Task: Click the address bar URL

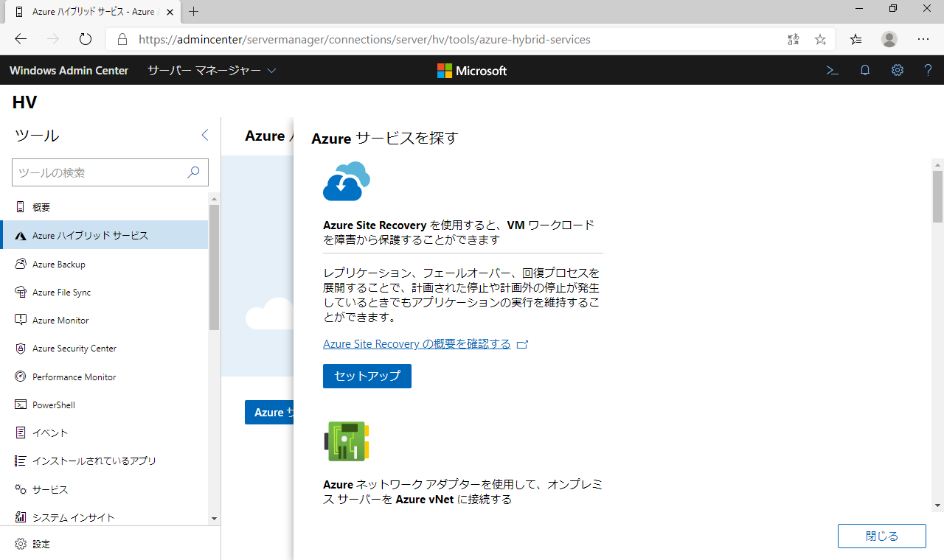Action: click(x=364, y=39)
